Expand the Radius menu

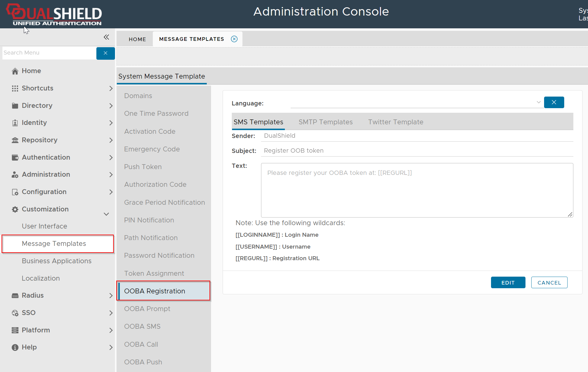[111, 296]
